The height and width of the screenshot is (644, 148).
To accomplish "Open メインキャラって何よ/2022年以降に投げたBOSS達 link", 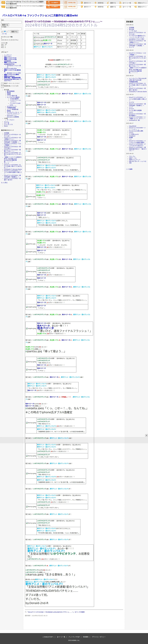I will pyautogui.click(x=138, y=79).
